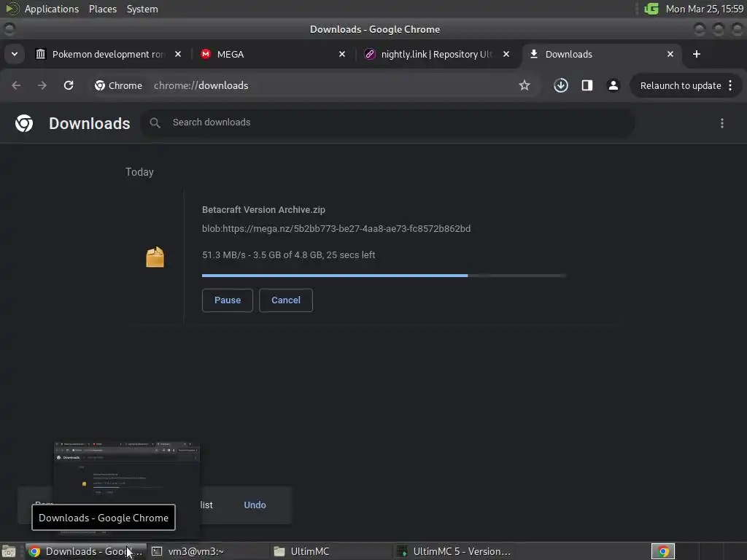The image size is (747, 560).
Task: Click the Chrome icon at taskbar's right end
Action: click(x=662, y=551)
